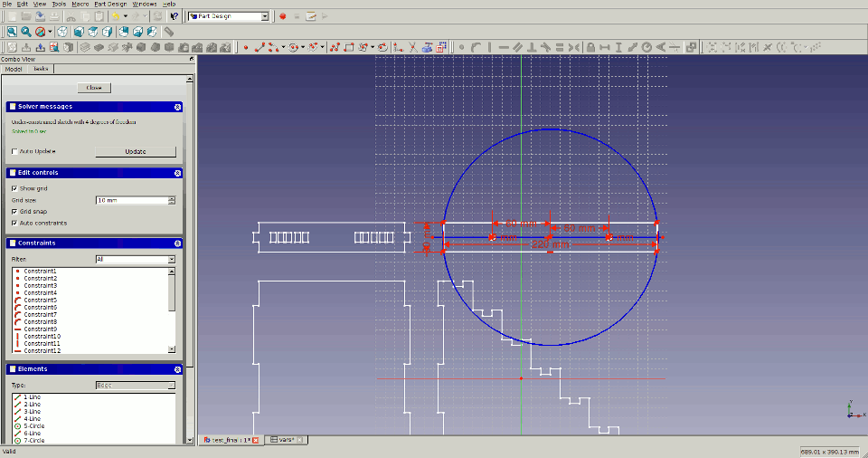Click the Close button in Tasks panel
868x458 pixels.
[x=94, y=88]
